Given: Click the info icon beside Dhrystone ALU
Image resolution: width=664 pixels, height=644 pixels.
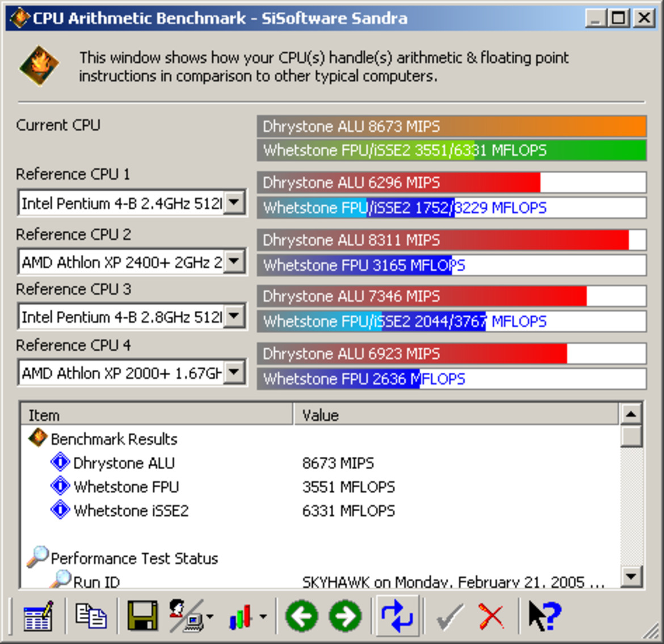Looking at the screenshot, I should (60, 462).
